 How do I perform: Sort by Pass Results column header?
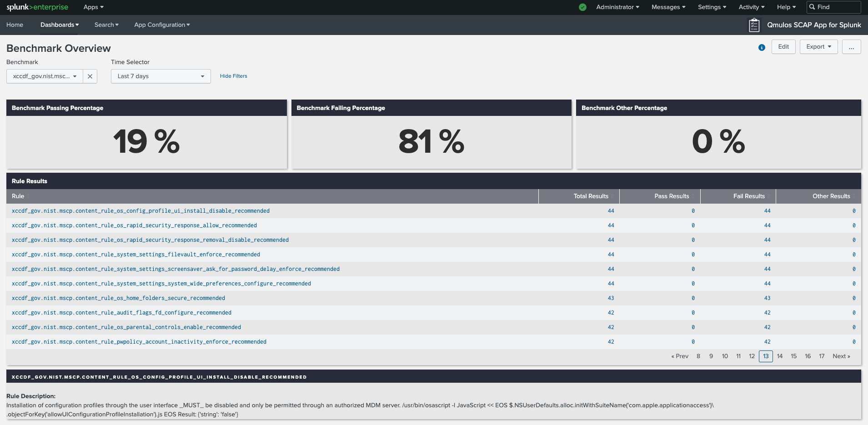point(660,196)
